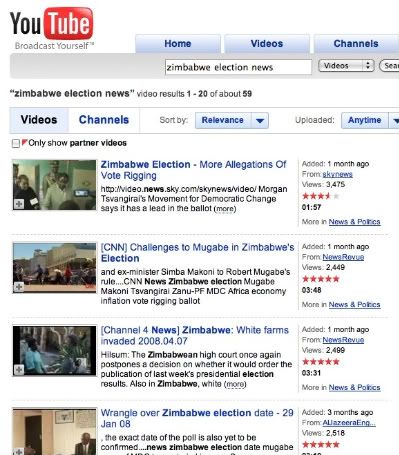Open the Channel 4 White farms video thumbnail
The image size is (399, 455).
click(x=55, y=351)
